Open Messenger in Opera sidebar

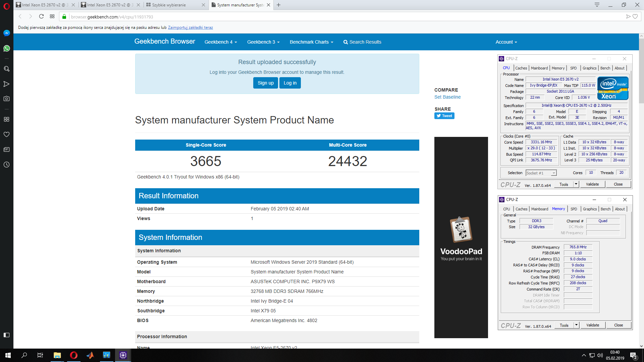click(6, 33)
